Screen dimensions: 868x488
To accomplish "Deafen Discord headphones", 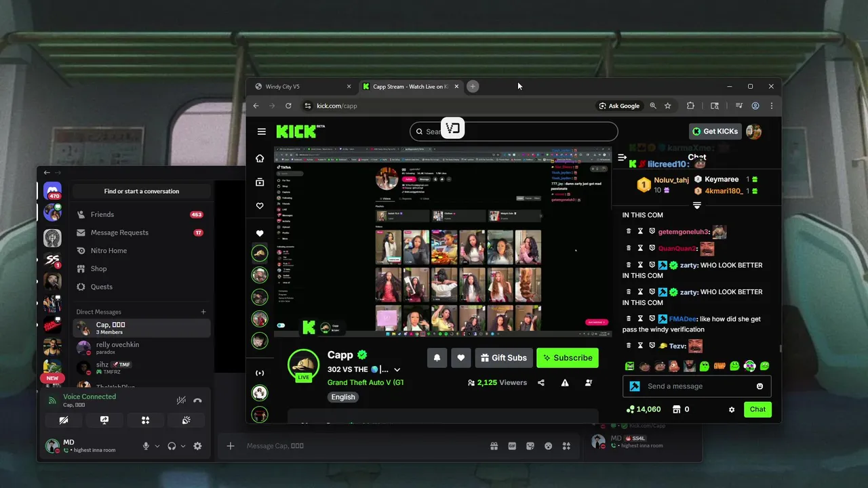I will [172, 446].
